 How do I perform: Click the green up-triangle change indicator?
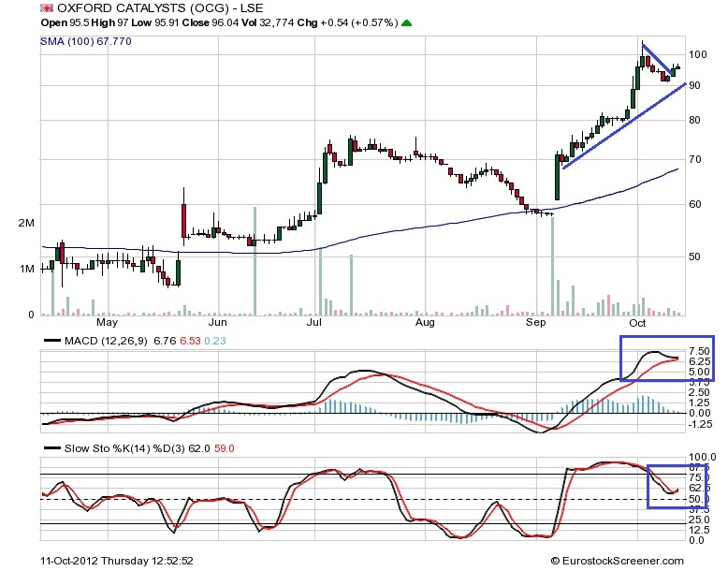click(406, 22)
